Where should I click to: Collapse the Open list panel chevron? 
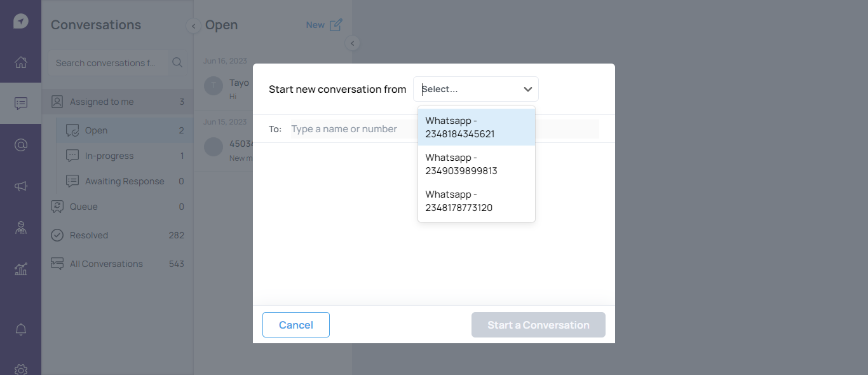[x=353, y=43]
